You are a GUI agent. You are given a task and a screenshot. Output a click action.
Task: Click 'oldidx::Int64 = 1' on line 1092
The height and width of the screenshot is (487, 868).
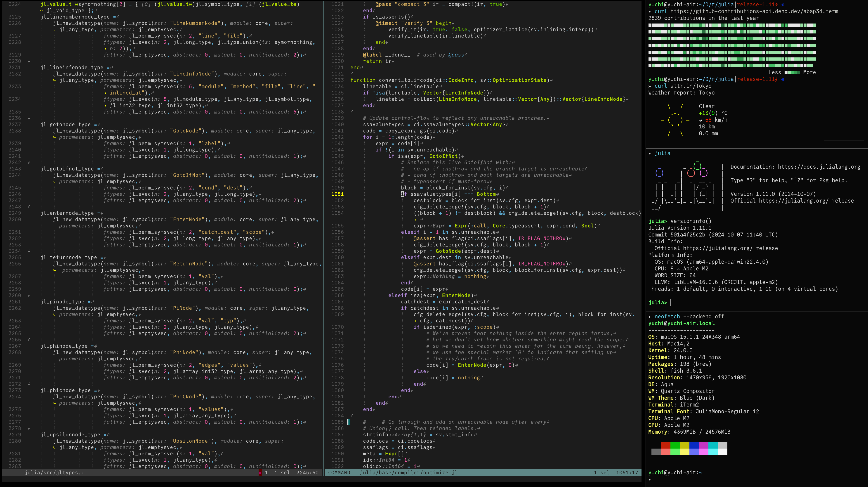pyautogui.click(x=389, y=466)
